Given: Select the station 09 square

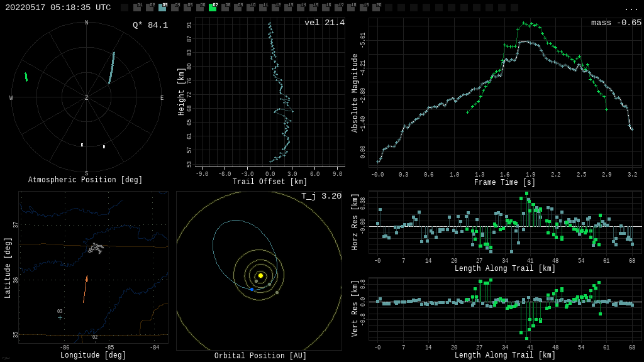Looking at the screenshot, I should pyautogui.click(x=238, y=8).
